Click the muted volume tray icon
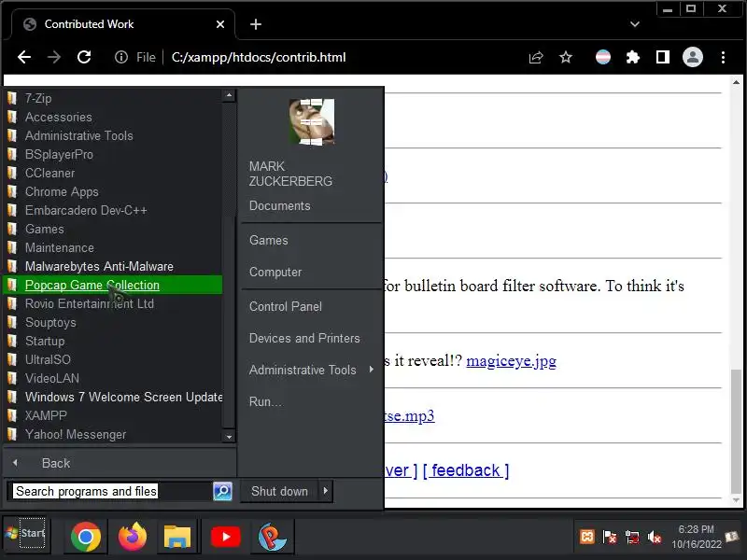This screenshot has height=560, width=747. coord(655,538)
